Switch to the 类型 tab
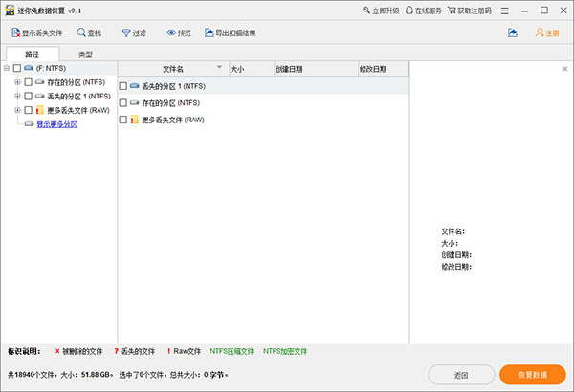The image size is (574, 392). click(x=85, y=54)
